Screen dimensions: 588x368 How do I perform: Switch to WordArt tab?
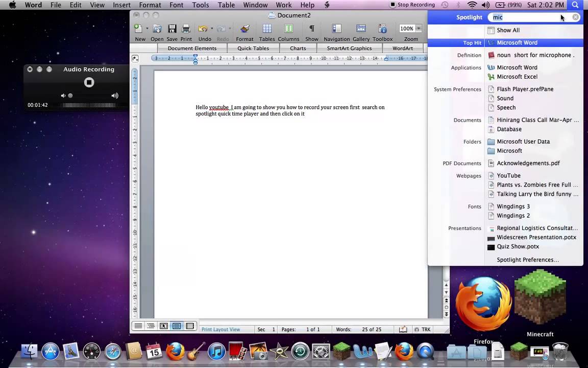click(x=403, y=48)
